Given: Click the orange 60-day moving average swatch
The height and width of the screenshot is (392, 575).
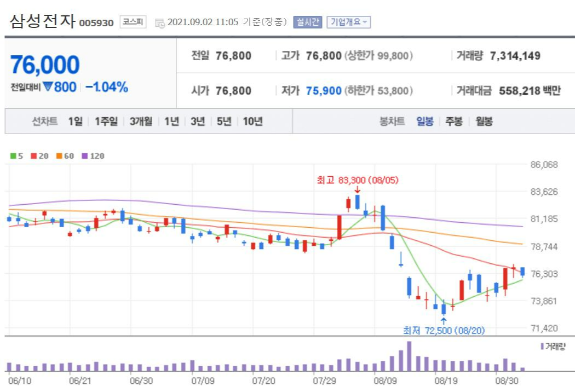Looking at the screenshot, I should tap(59, 156).
